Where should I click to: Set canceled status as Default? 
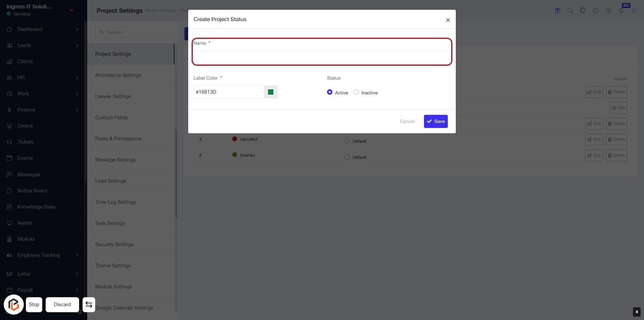click(347, 141)
